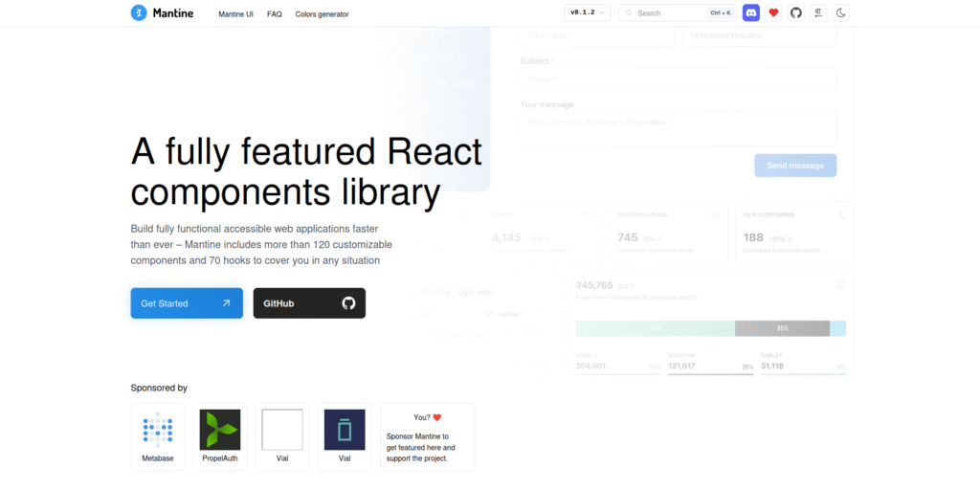
Task: Toggle text direction with paragraph icon
Action: 818,12
